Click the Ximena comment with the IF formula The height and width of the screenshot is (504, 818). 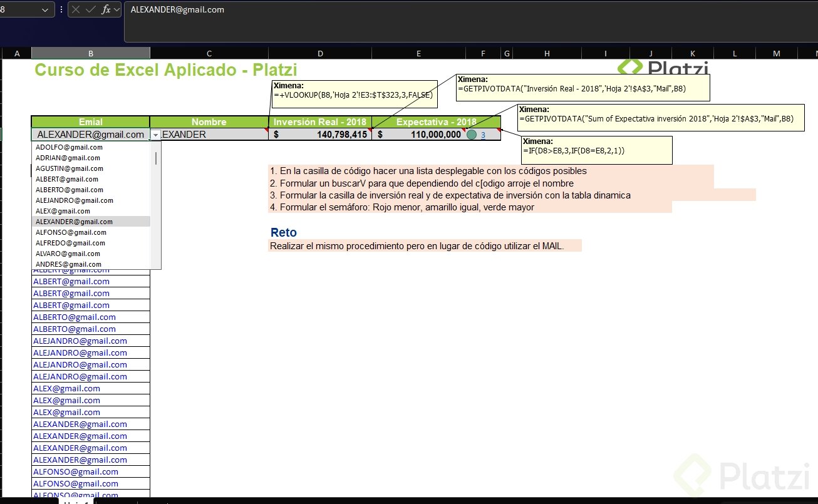click(x=596, y=150)
